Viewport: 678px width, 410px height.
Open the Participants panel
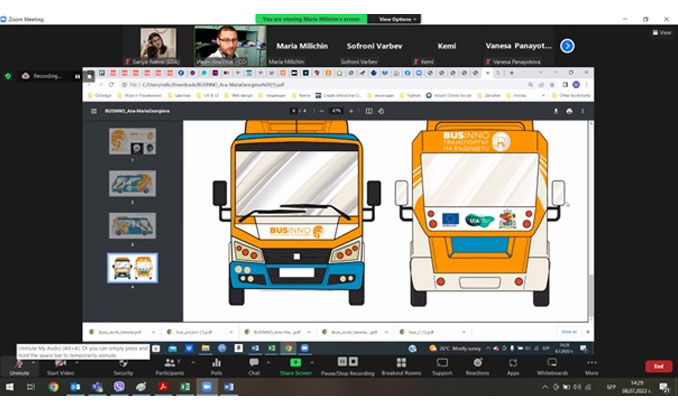point(170,367)
